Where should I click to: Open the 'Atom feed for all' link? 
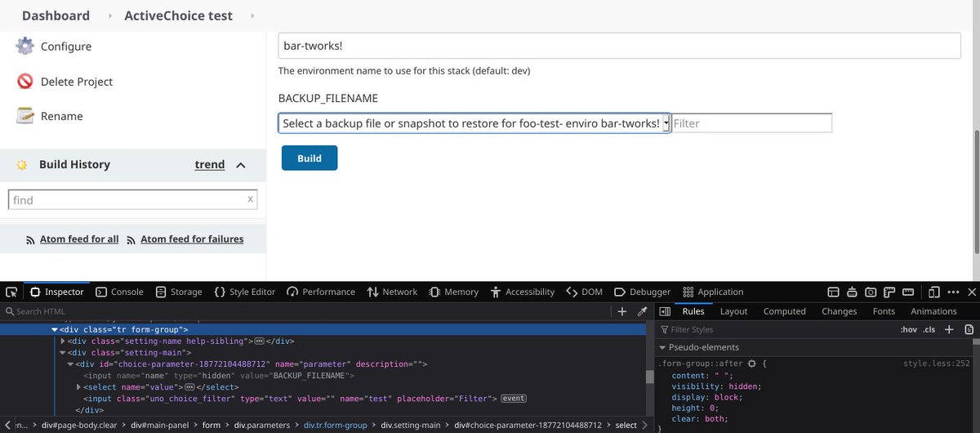(79, 239)
